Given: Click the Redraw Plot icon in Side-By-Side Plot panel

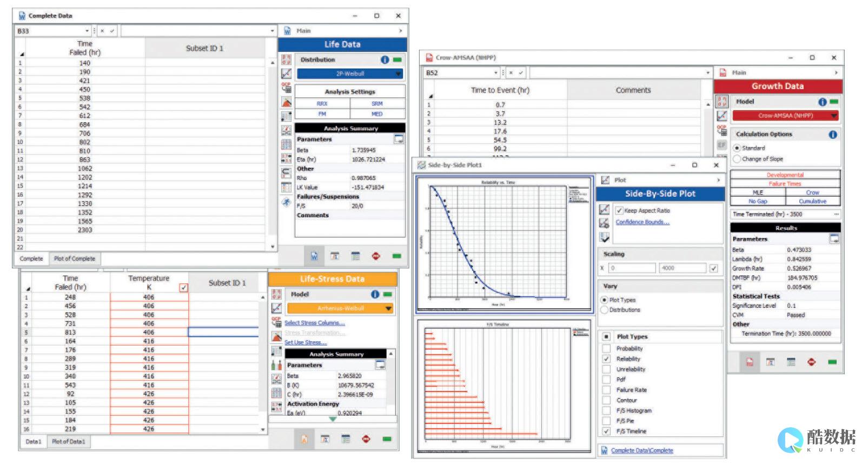Looking at the screenshot, I should (x=605, y=210).
